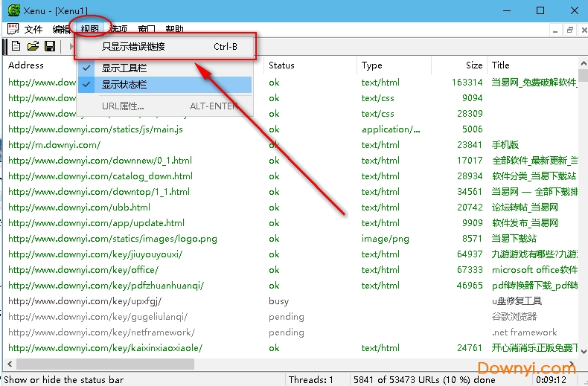Restore the inner Xenu1 child window
Image resolution: width=588 pixels, height=386 pixels.
pyautogui.click(x=569, y=30)
